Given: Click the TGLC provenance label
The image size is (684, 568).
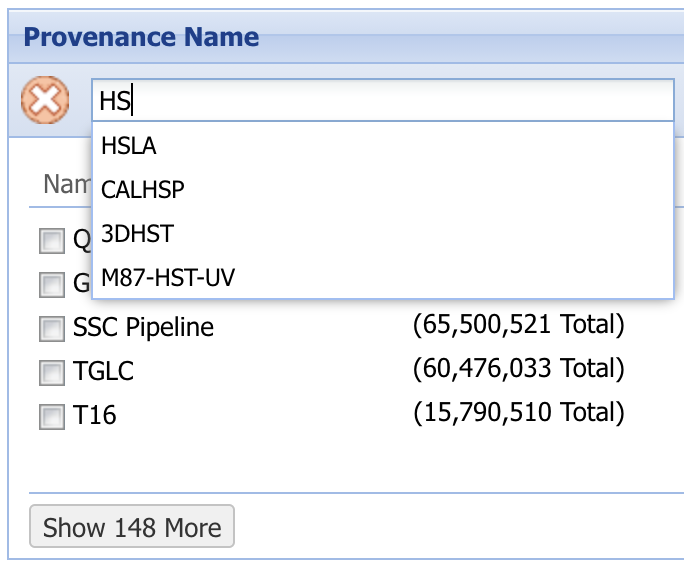Looking at the screenshot, I should click(x=103, y=372).
